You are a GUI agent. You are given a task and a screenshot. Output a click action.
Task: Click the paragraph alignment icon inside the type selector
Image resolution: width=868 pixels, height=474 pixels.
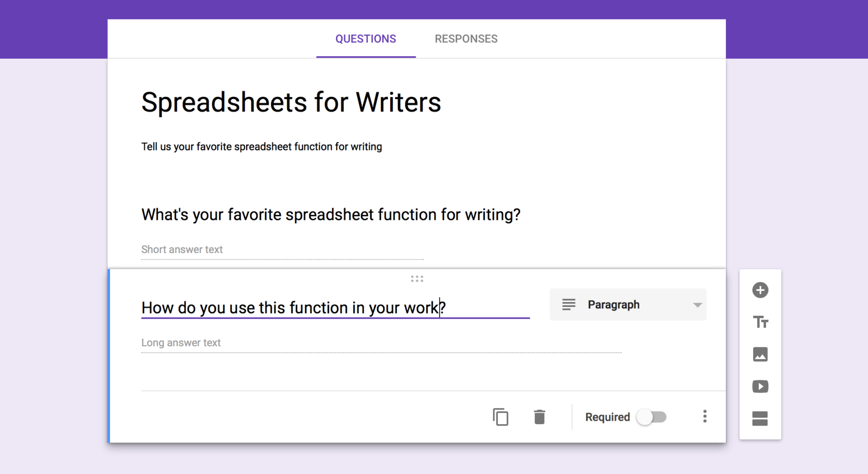click(569, 304)
